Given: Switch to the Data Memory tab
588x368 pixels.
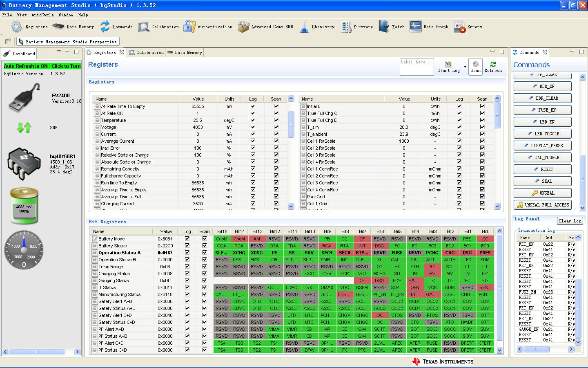Looking at the screenshot, I should click(185, 52).
